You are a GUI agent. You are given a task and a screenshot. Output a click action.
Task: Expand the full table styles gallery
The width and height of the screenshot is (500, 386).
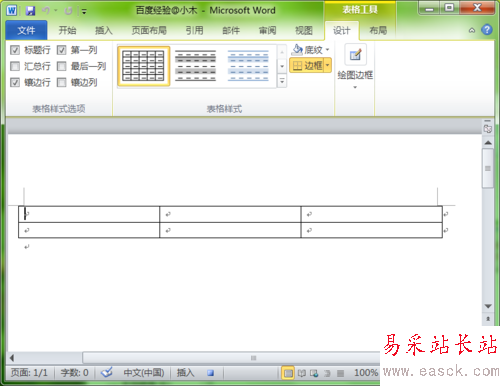(282, 81)
